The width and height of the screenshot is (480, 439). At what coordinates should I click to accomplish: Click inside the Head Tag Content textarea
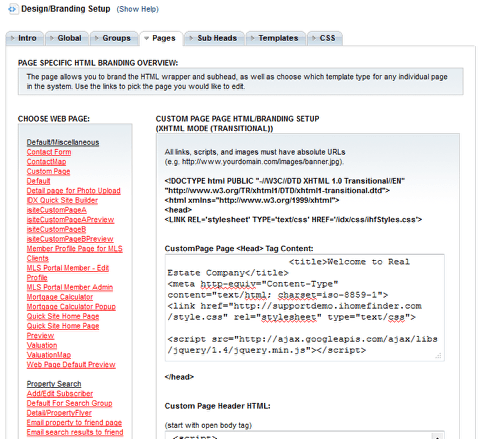point(304,308)
